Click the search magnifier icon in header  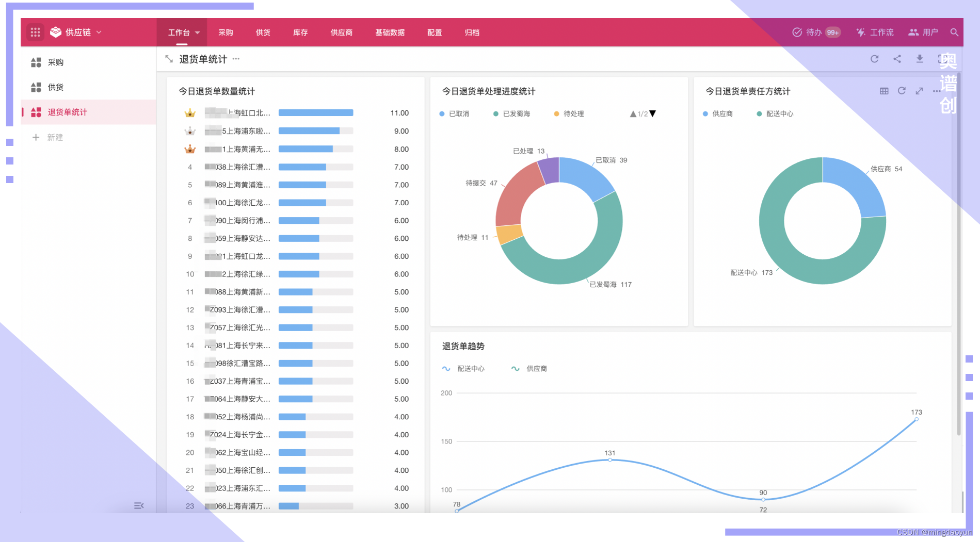tap(954, 32)
